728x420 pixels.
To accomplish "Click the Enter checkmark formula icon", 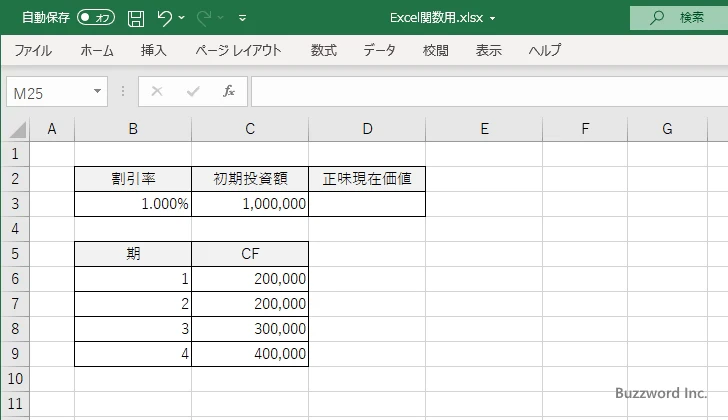I will tap(193, 91).
